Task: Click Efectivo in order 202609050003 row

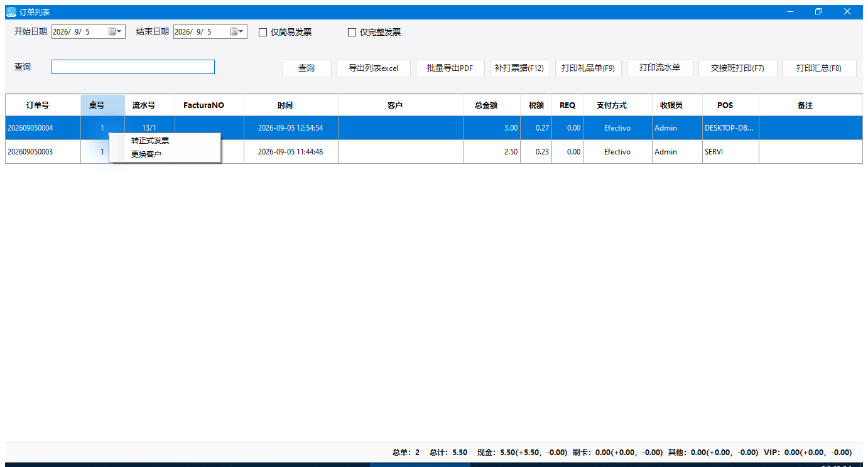Action: 617,151
